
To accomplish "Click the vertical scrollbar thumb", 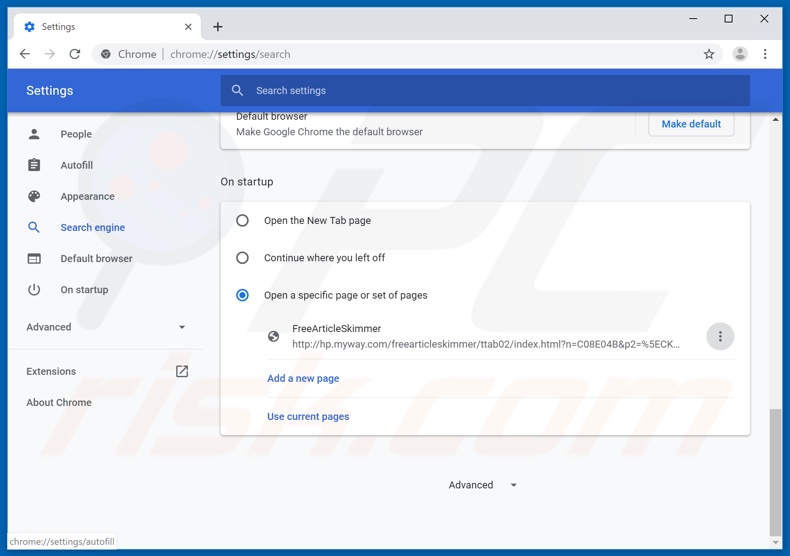I will click(x=775, y=472).
